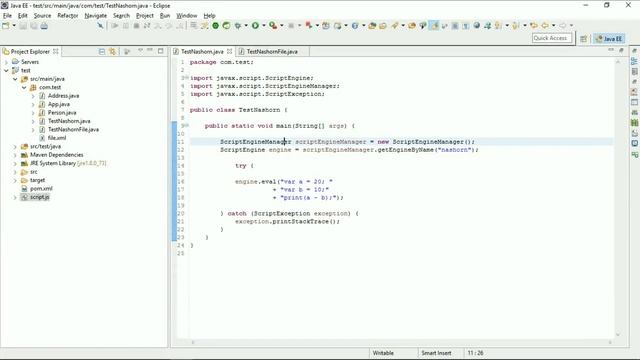Maximize the Project Explorer panel

160,51
